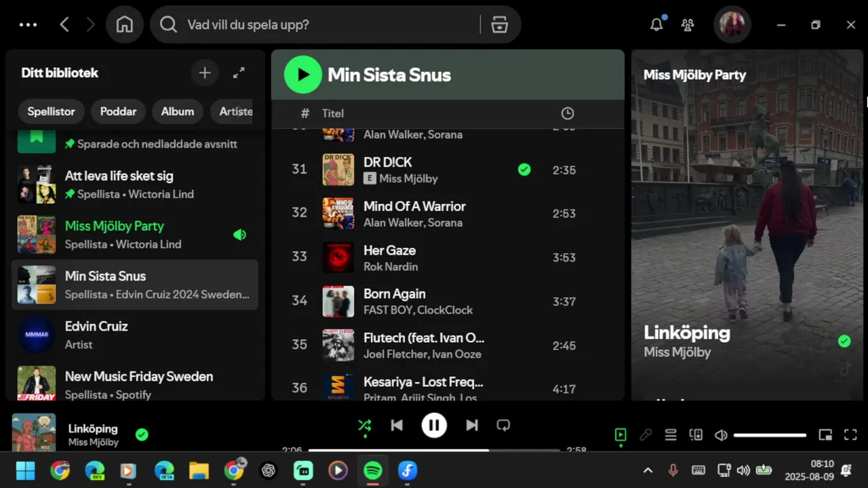
Task: Open Att leva life sket sig playlist
Action: click(x=135, y=184)
